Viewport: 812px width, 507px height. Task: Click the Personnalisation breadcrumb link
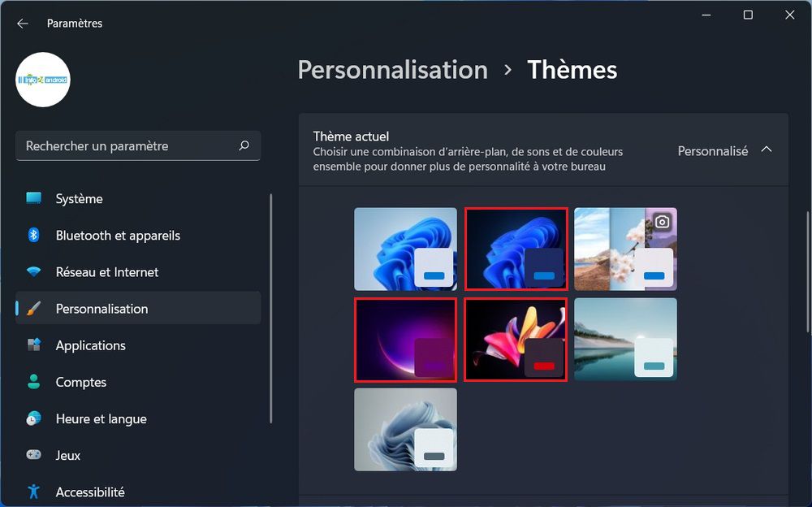coord(392,70)
